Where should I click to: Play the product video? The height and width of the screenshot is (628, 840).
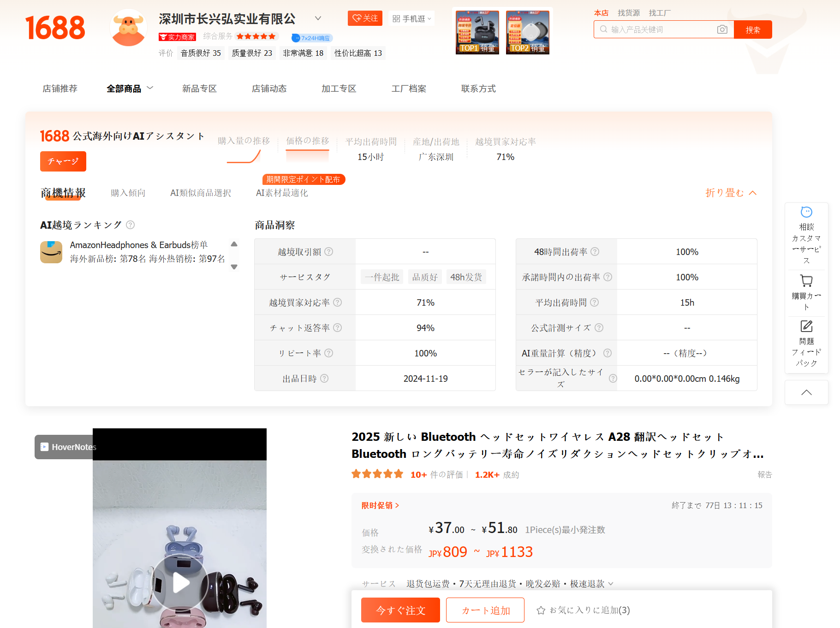tap(180, 583)
